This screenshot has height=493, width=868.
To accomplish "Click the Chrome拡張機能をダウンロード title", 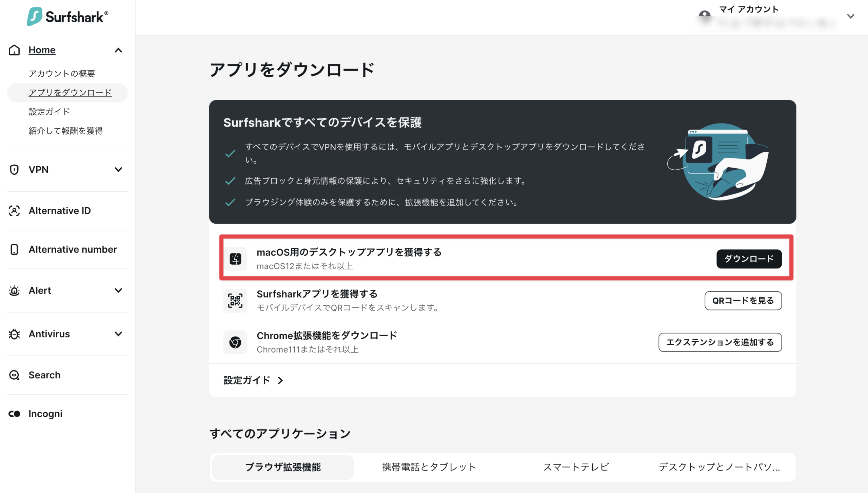I will click(x=327, y=336).
